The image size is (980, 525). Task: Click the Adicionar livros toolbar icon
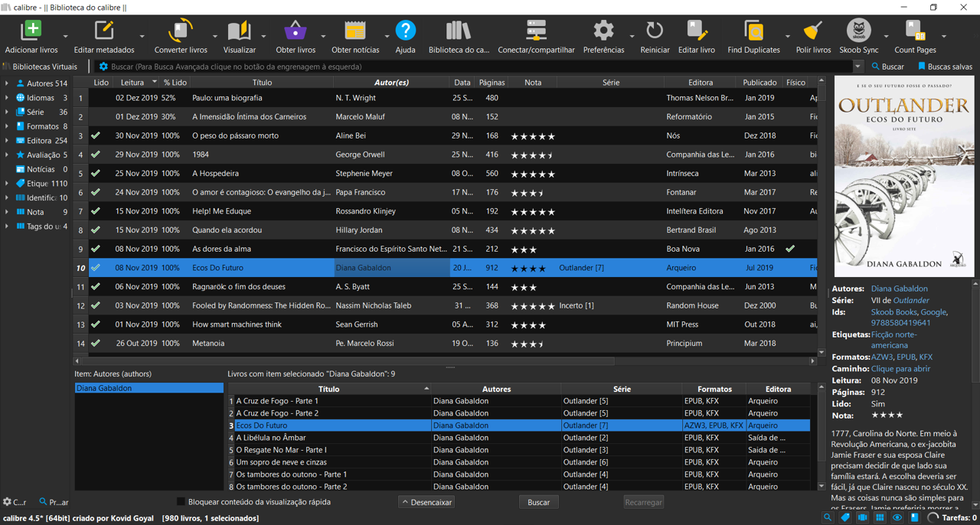point(31,31)
